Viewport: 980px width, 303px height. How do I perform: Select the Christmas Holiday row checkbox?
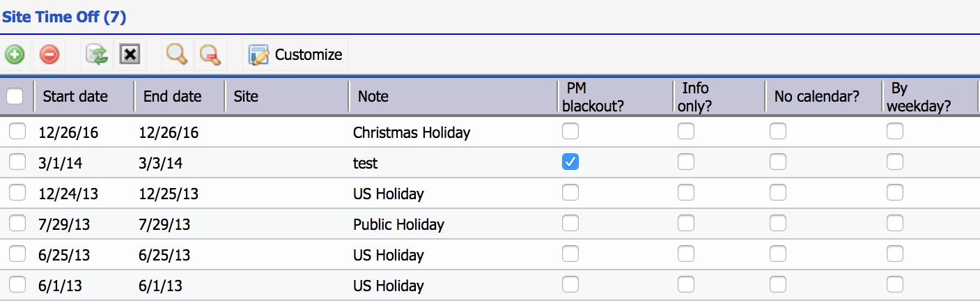tap(17, 131)
